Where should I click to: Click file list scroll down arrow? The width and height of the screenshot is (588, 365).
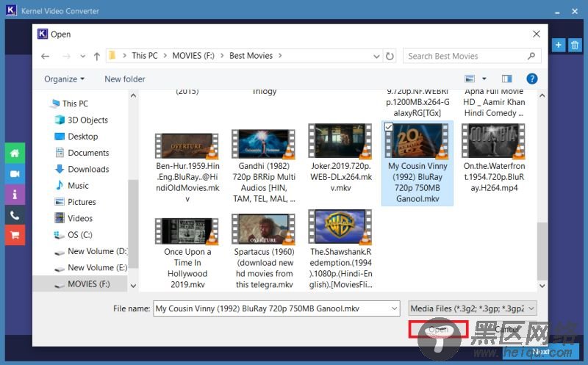(542, 286)
